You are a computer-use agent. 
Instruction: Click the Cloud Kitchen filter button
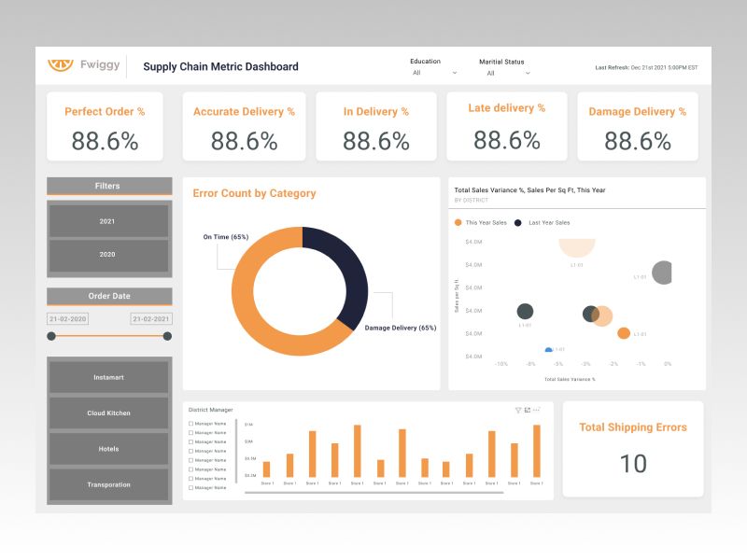(107, 413)
